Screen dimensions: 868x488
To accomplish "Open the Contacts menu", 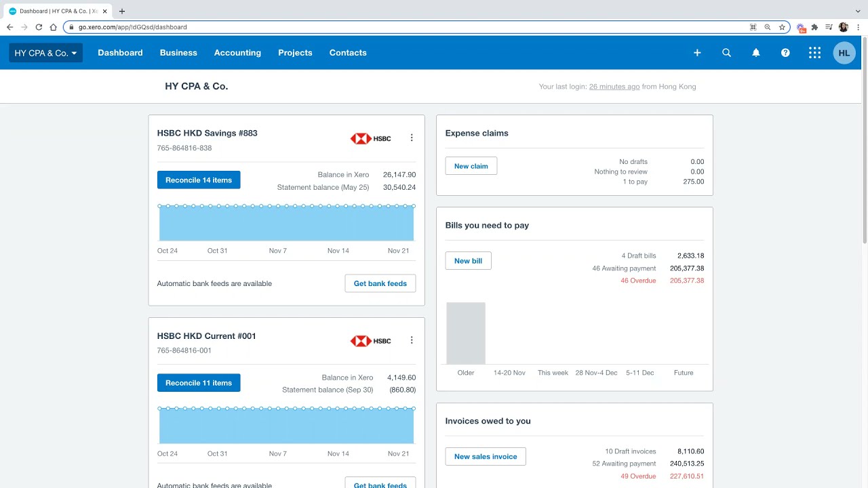I will (348, 53).
